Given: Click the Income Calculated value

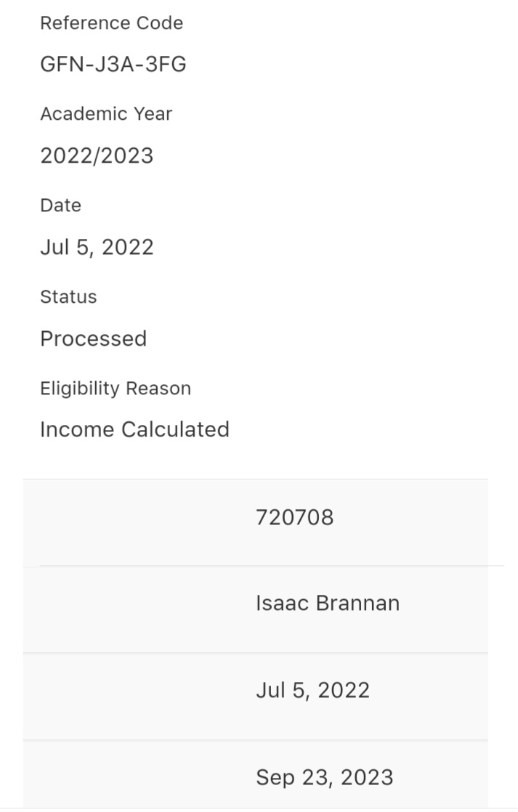Looking at the screenshot, I should 134,430.
